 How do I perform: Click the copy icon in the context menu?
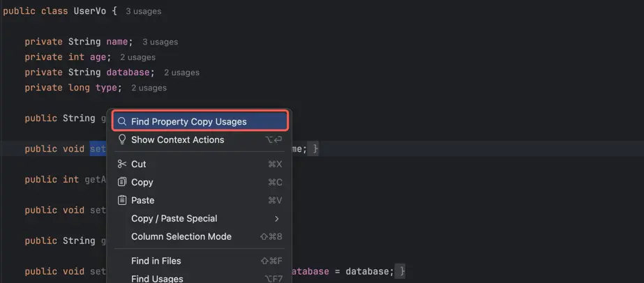pos(122,182)
